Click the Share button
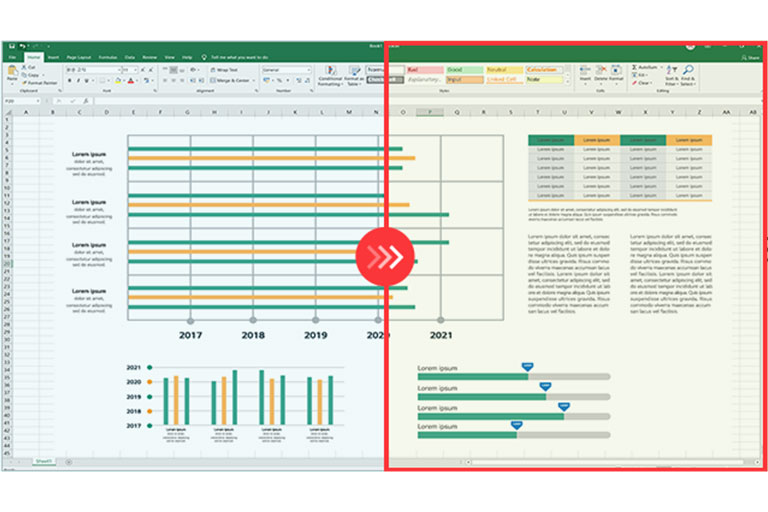Image resolution: width=768 pixels, height=512 pixels. click(751, 58)
